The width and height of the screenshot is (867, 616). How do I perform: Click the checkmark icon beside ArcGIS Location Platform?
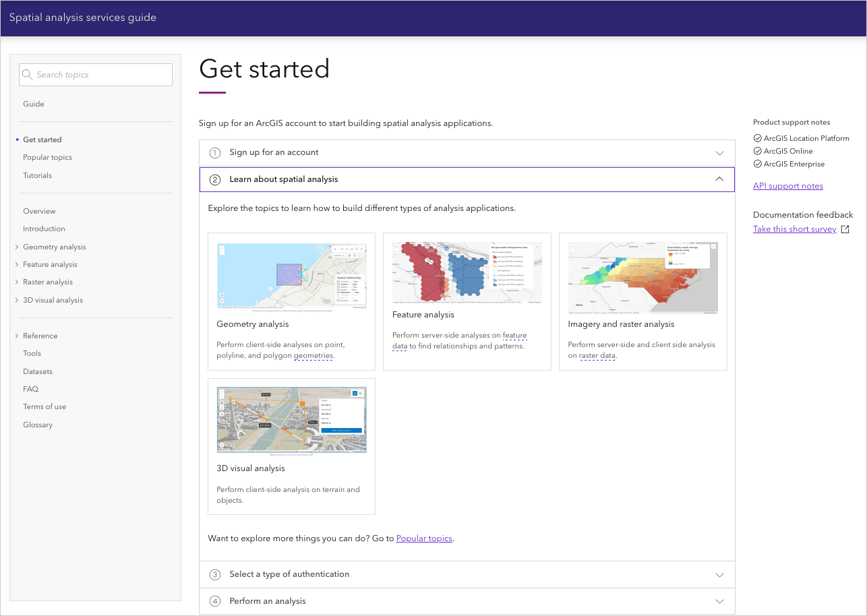tap(756, 138)
